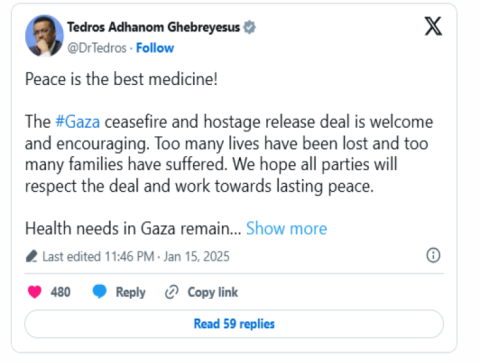Click the Jan 15, 2025 date
Viewport: 480px width, 363px height.
[196, 256]
